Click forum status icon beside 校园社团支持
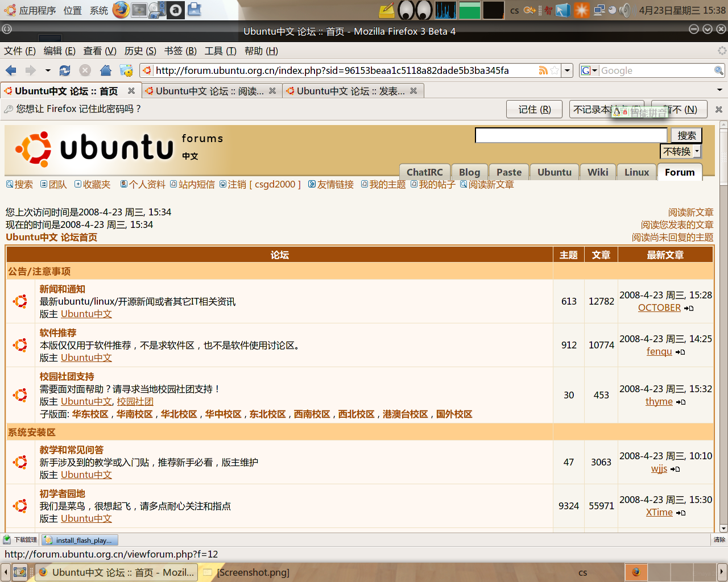Screen dimensions: 728x582 click(x=20, y=395)
